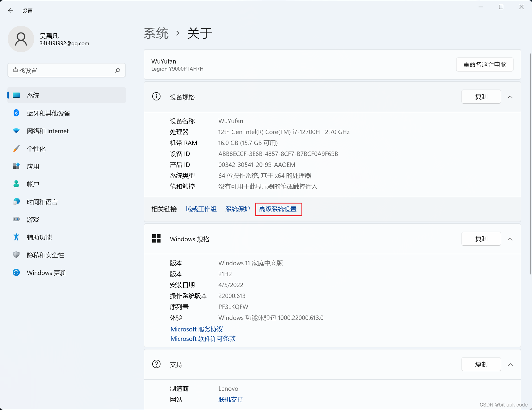Click user name 吴禹凡
532x410 pixels.
(49, 36)
